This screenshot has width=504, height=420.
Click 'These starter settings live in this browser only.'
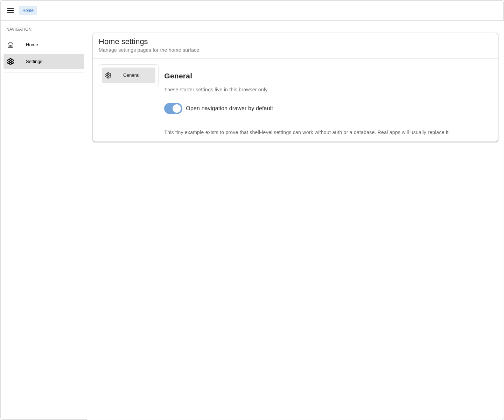(x=216, y=90)
